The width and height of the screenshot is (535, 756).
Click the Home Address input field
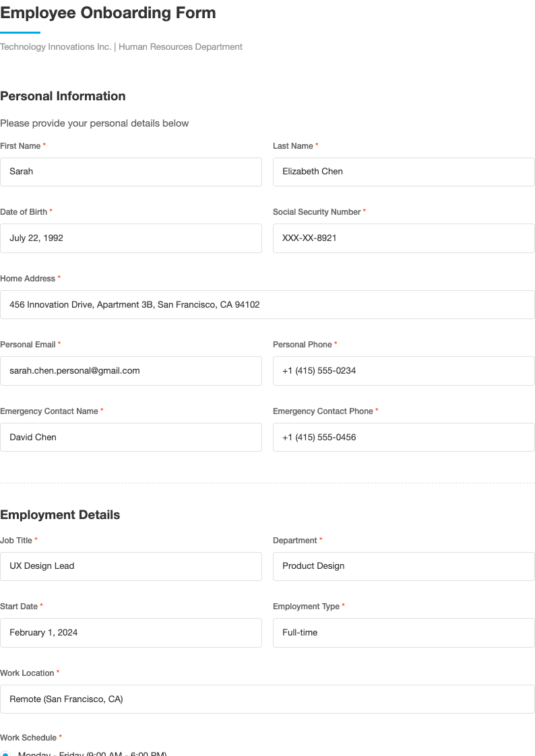[267, 304]
